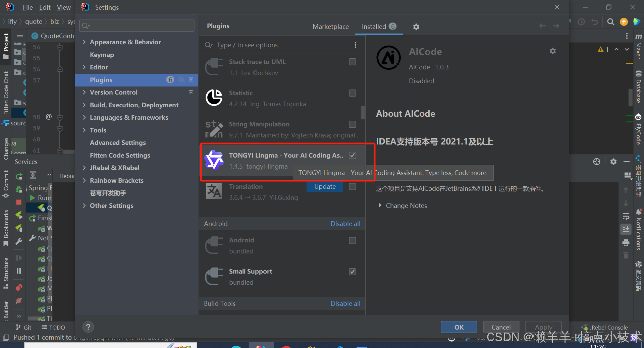Select Fitten Code Settings page
644x348 pixels.
tap(120, 155)
